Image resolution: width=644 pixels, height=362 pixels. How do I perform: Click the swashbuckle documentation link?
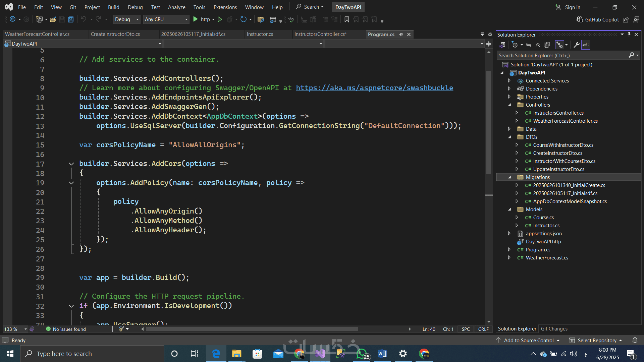[374, 88]
